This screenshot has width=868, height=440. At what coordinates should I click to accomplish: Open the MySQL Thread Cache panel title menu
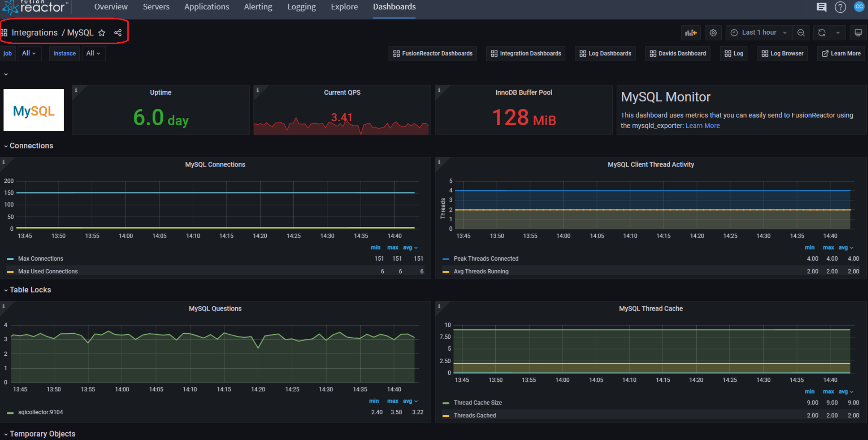coord(651,308)
